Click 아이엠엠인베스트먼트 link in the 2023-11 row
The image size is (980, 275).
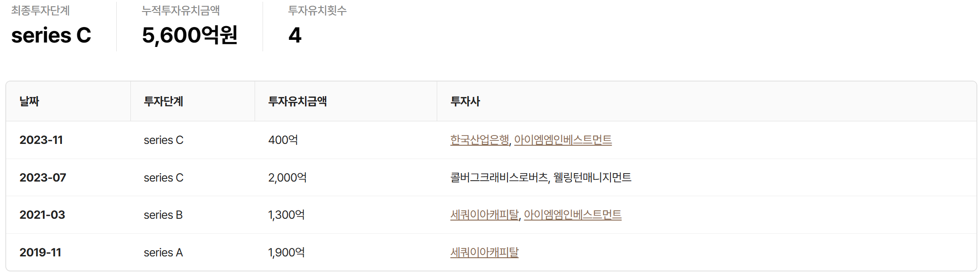click(x=563, y=140)
